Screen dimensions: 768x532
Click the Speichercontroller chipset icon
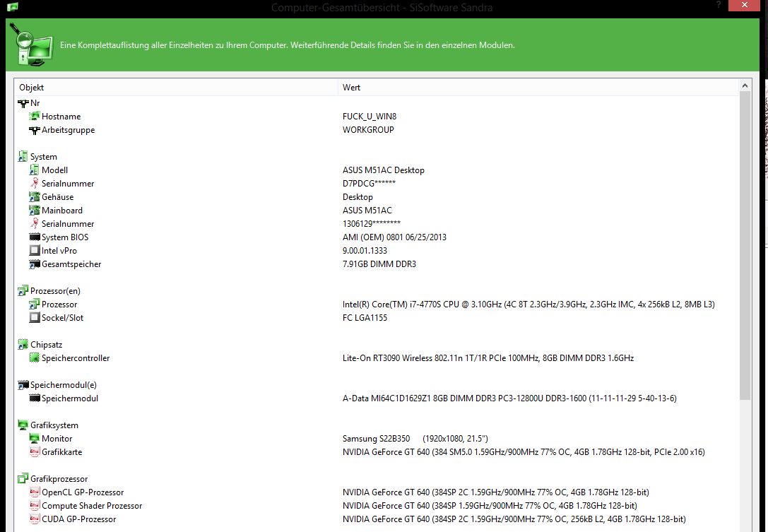click(x=34, y=358)
